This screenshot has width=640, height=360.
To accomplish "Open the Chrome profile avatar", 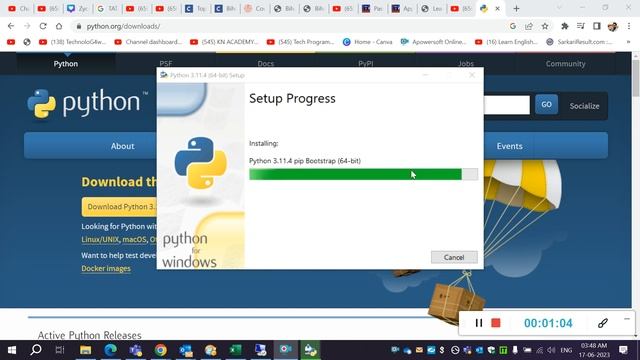I will coord(613,26).
